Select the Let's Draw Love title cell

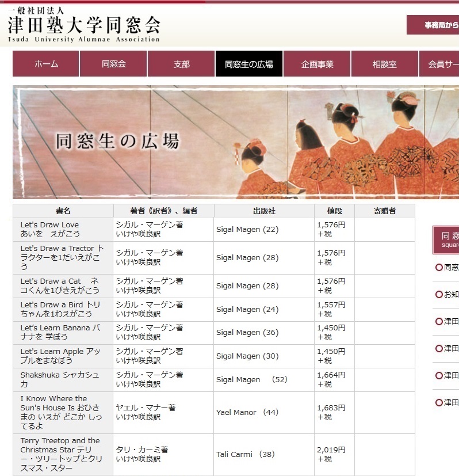[x=63, y=230]
